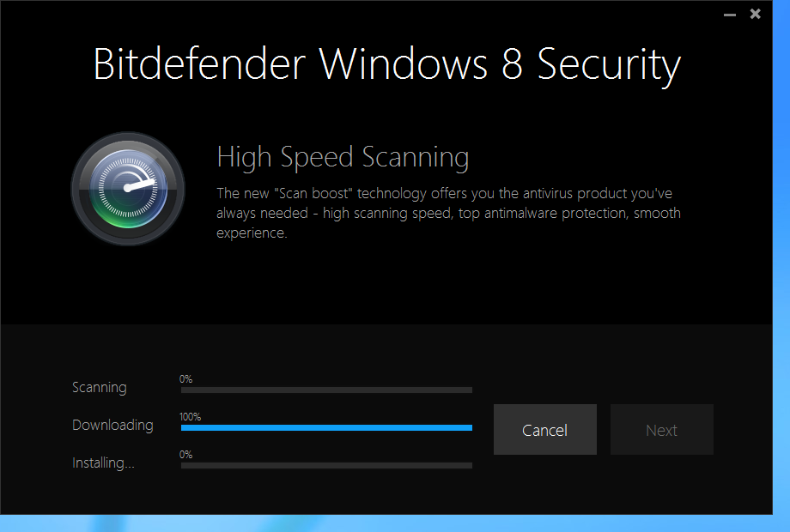Select the Downloading label
The width and height of the screenshot is (790, 532).
pyautogui.click(x=112, y=425)
